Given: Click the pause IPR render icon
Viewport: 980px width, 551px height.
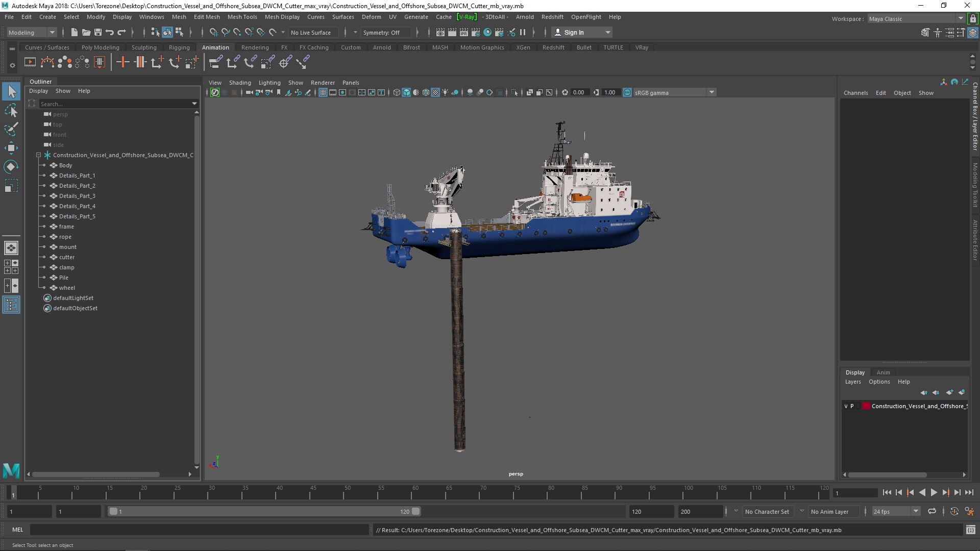Looking at the screenshot, I should click(523, 32).
